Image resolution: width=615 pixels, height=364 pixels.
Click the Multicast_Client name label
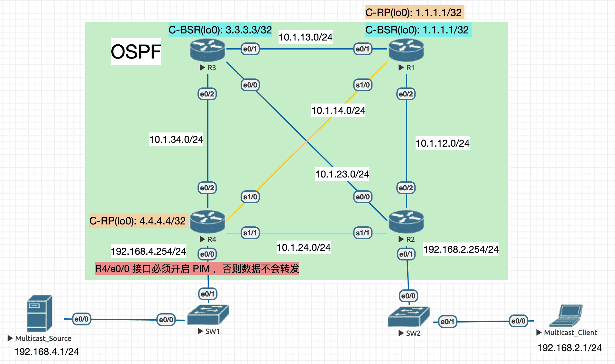[x=571, y=332]
